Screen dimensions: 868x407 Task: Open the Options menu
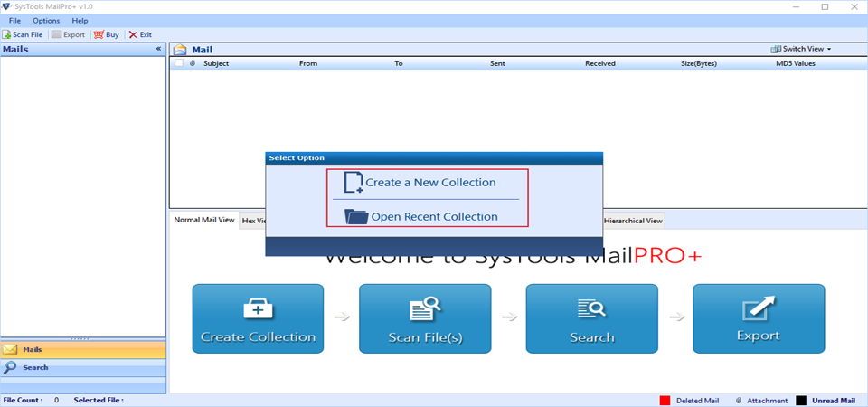46,21
